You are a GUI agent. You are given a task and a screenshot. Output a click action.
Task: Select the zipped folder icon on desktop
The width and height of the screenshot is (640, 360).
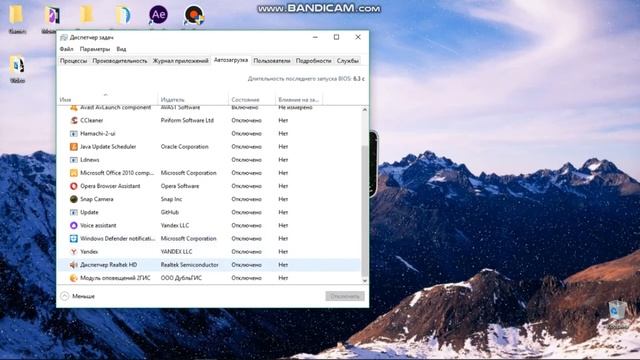[x=17, y=65]
